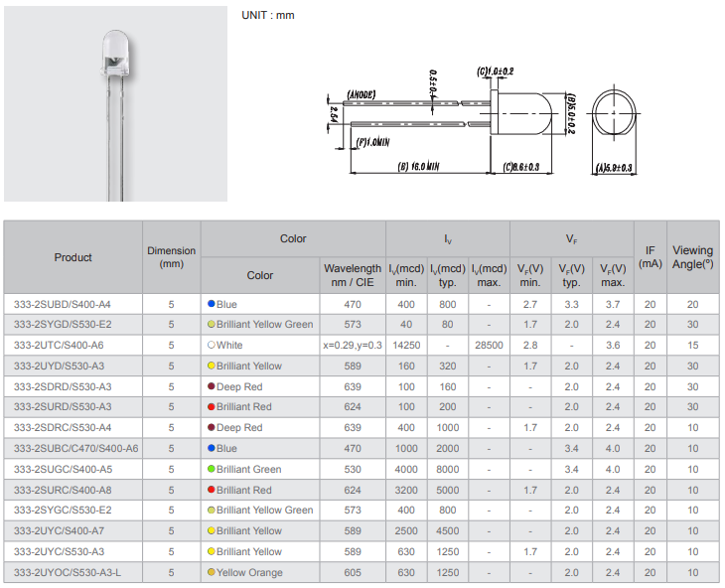Click the Product column header
Viewport: 725px width, 588px height.
72,257
